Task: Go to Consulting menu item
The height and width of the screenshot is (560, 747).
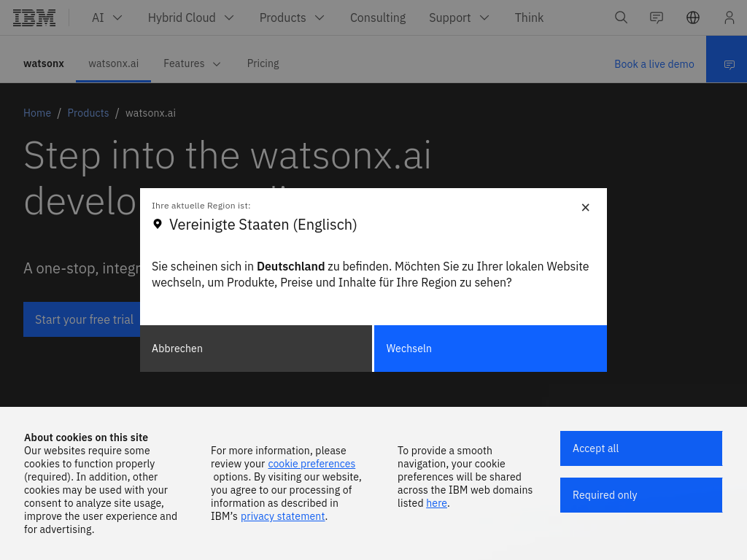Action: (x=378, y=17)
